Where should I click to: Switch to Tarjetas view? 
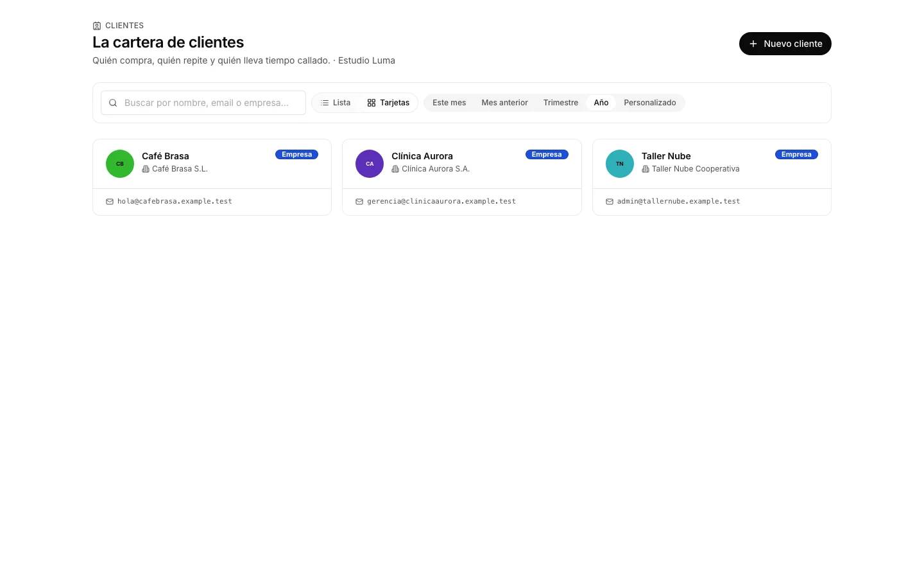click(388, 103)
